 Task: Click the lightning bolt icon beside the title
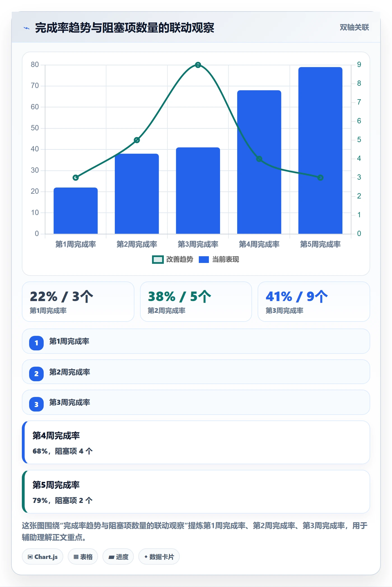click(x=27, y=28)
